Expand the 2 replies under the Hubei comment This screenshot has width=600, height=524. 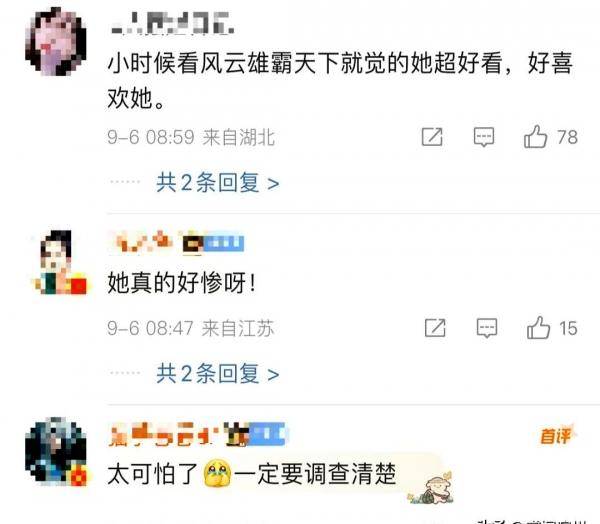tap(217, 183)
